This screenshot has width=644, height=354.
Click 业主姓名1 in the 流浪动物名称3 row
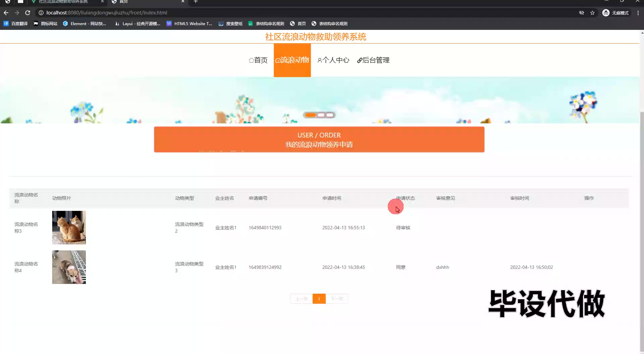pos(226,228)
